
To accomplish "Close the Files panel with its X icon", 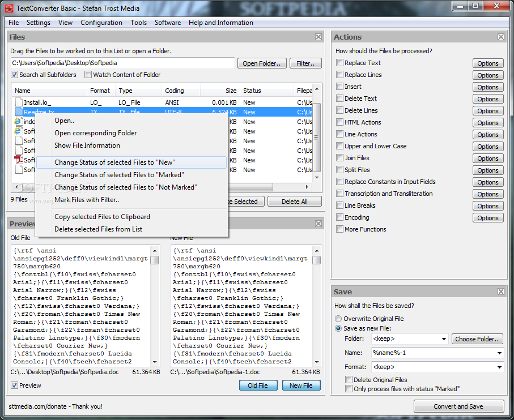I will (318, 37).
